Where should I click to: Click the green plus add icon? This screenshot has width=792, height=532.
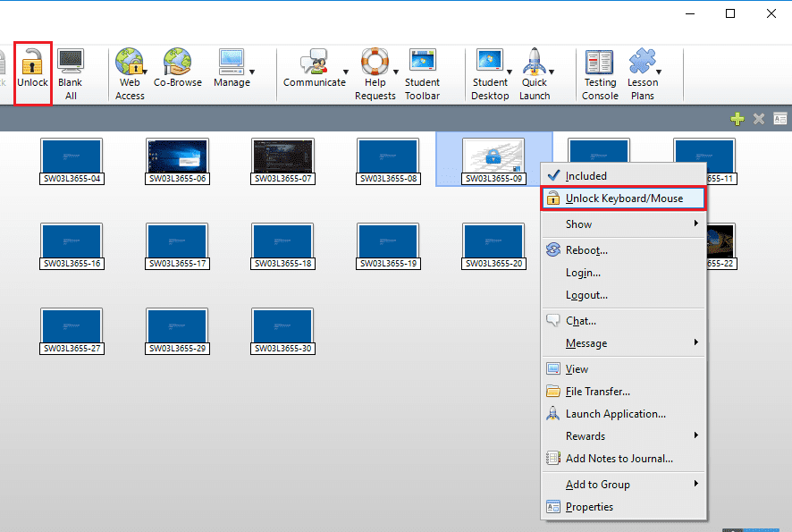737,119
